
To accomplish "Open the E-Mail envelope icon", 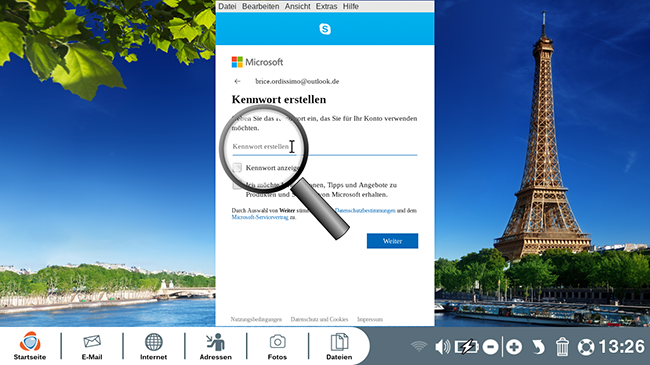I will tap(92, 346).
